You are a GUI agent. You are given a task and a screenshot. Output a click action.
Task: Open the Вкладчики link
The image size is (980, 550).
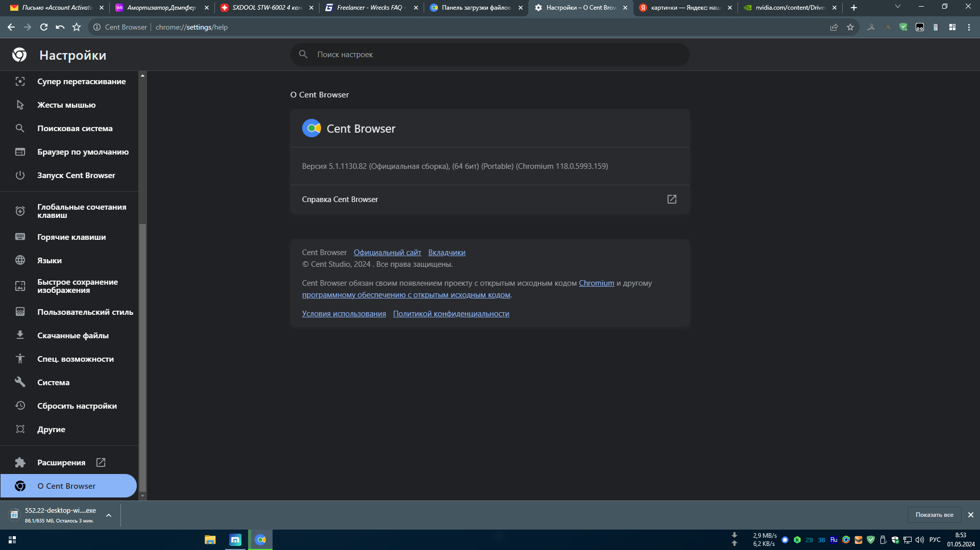447,253
